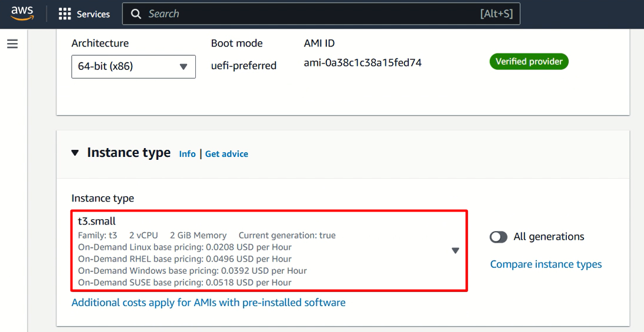Screen dimensions: 644x332
Task: Click the magnifier icon in search bar
Action: (x=136, y=14)
